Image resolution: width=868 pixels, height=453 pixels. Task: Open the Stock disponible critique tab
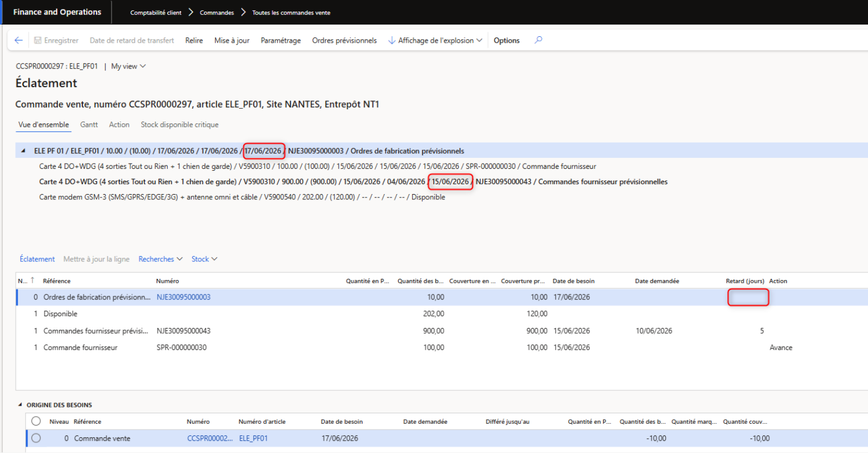(179, 125)
